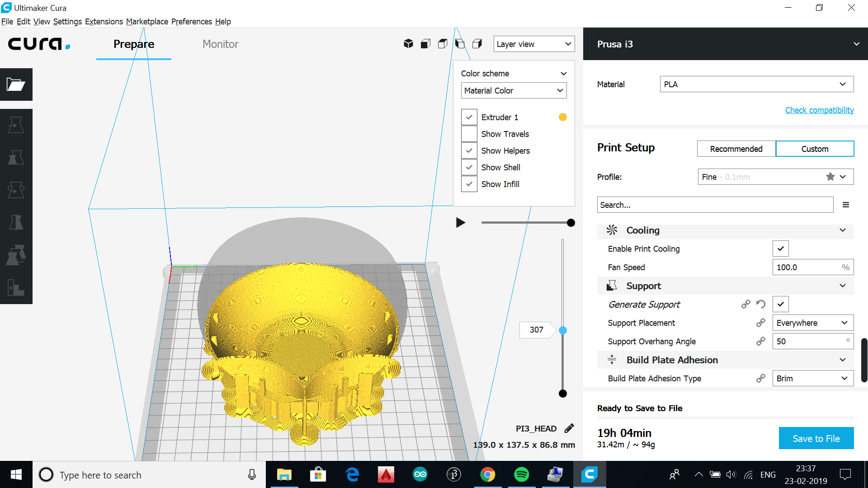This screenshot has width=868, height=488.
Task: Switch to the Monitor tab
Action: point(220,44)
